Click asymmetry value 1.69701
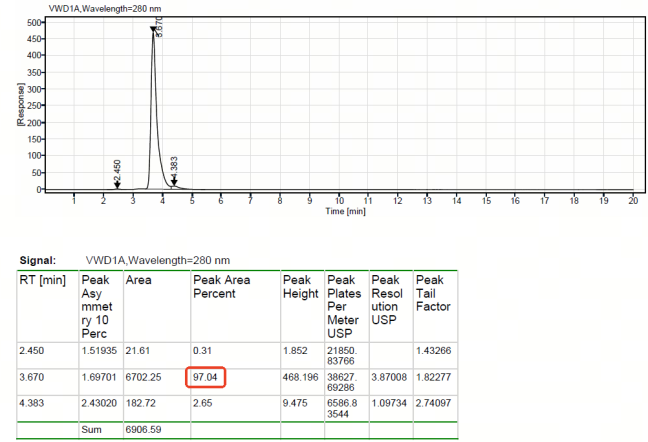The height and width of the screenshot is (442, 648). (99, 377)
